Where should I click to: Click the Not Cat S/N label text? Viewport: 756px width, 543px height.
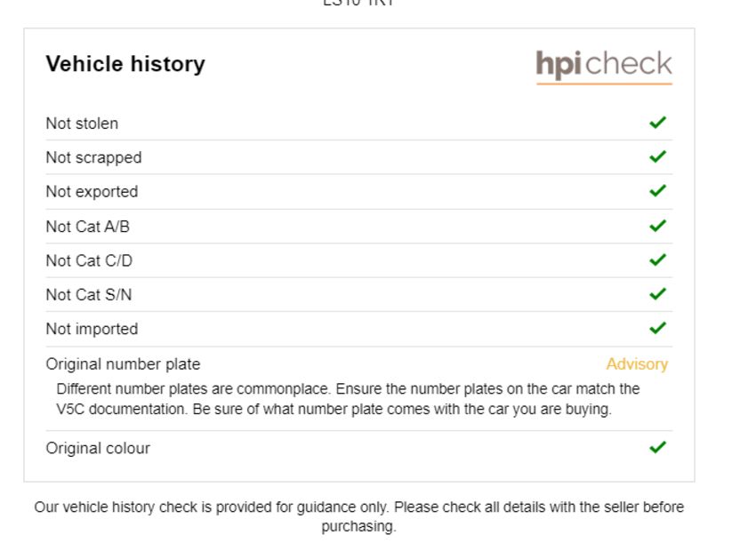pyautogui.click(x=89, y=295)
